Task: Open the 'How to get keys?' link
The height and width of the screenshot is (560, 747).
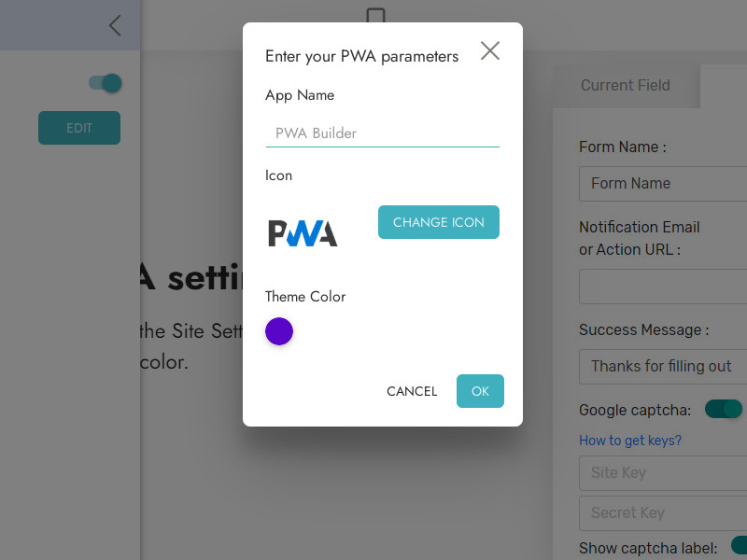Action: click(629, 440)
